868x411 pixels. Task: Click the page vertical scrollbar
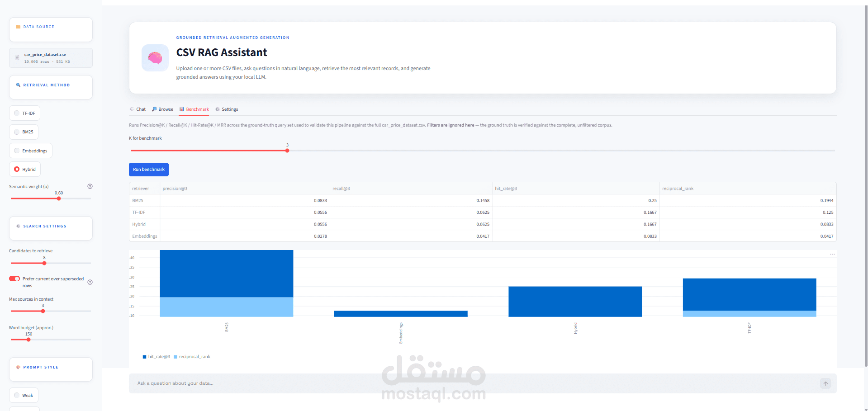pyautogui.click(x=866, y=185)
